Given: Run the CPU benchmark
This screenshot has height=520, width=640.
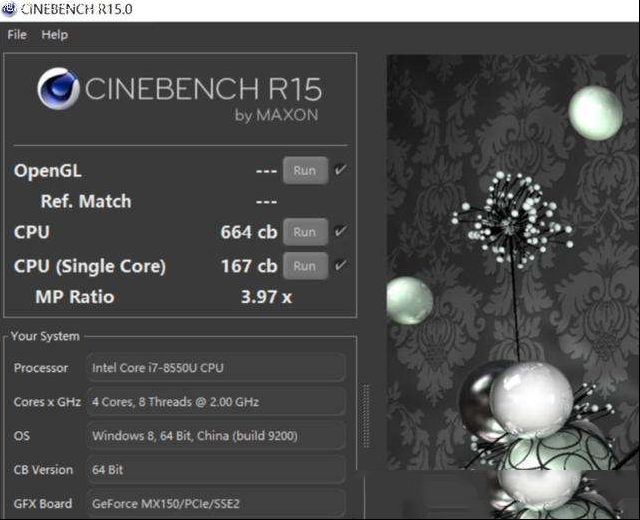Looking at the screenshot, I should pyautogui.click(x=305, y=232).
